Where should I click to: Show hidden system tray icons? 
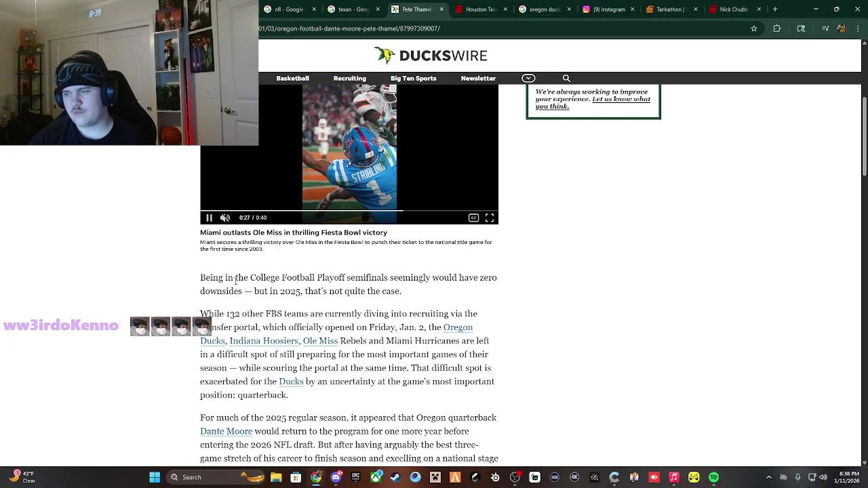[769, 477]
